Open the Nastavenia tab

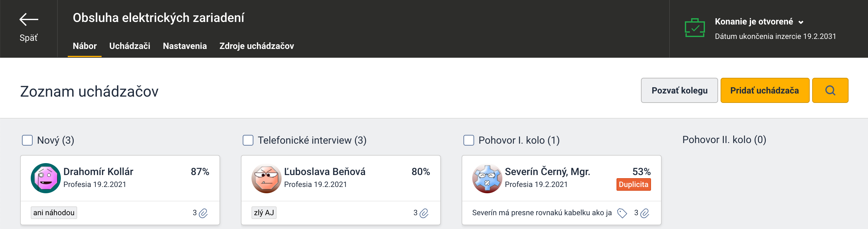(x=185, y=46)
